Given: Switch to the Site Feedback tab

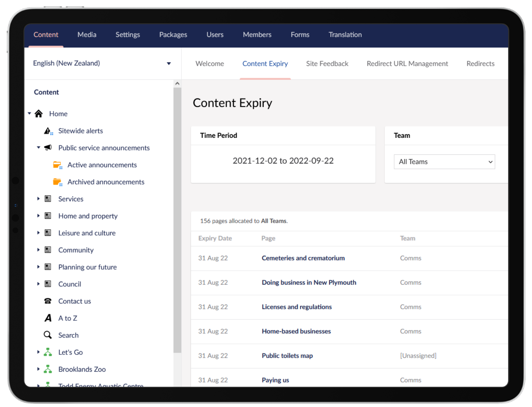Looking at the screenshot, I should click(327, 64).
